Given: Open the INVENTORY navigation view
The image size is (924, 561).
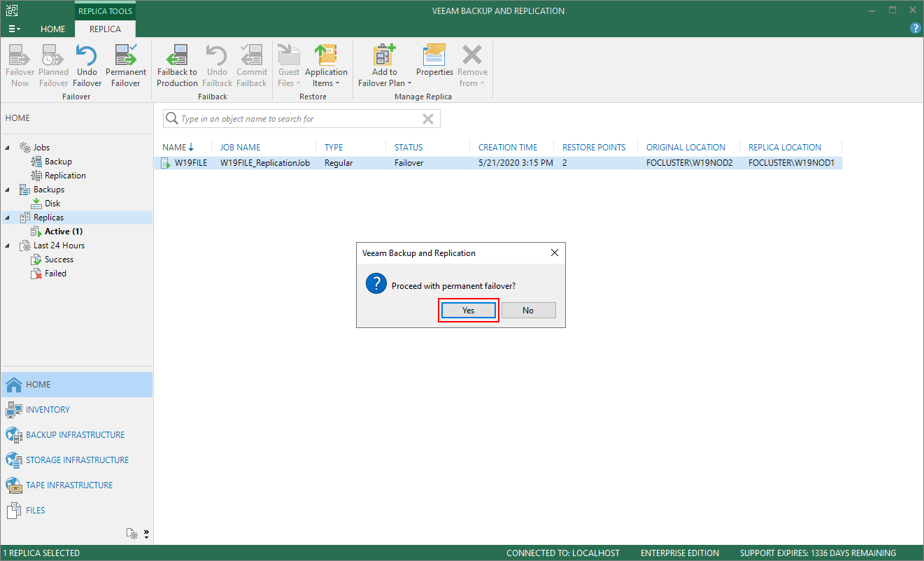Looking at the screenshot, I should click(76, 410).
